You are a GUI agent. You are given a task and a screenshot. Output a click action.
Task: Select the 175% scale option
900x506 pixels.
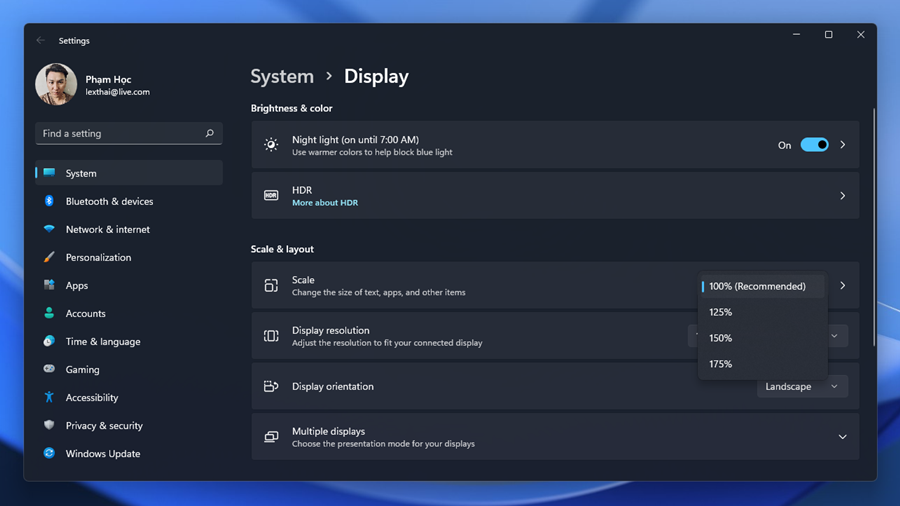click(762, 364)
